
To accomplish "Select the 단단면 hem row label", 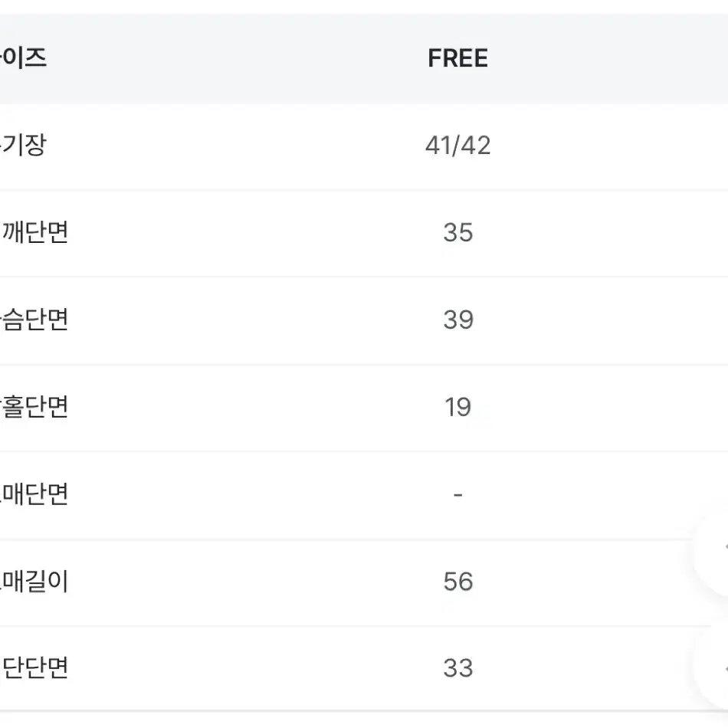I will pos(34,667).
